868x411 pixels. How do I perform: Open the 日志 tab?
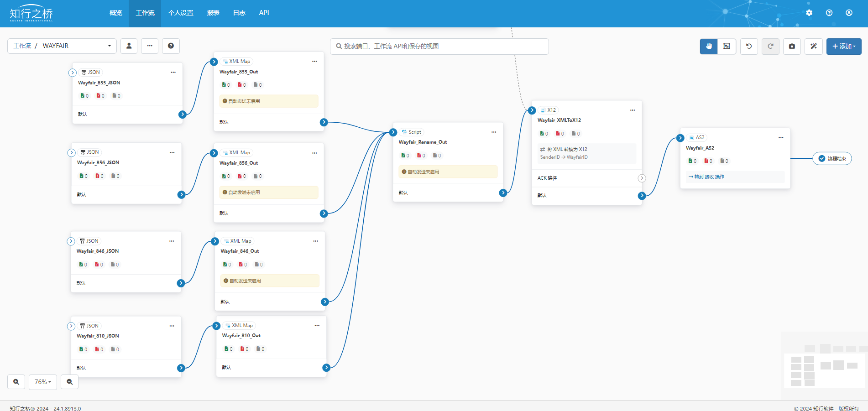(x=239, y=13)
